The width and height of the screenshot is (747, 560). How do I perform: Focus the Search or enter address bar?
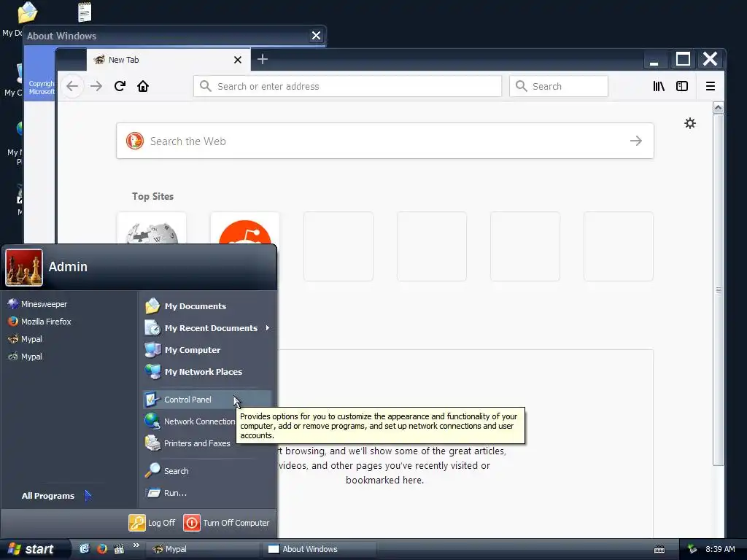[x=347, y=86]
